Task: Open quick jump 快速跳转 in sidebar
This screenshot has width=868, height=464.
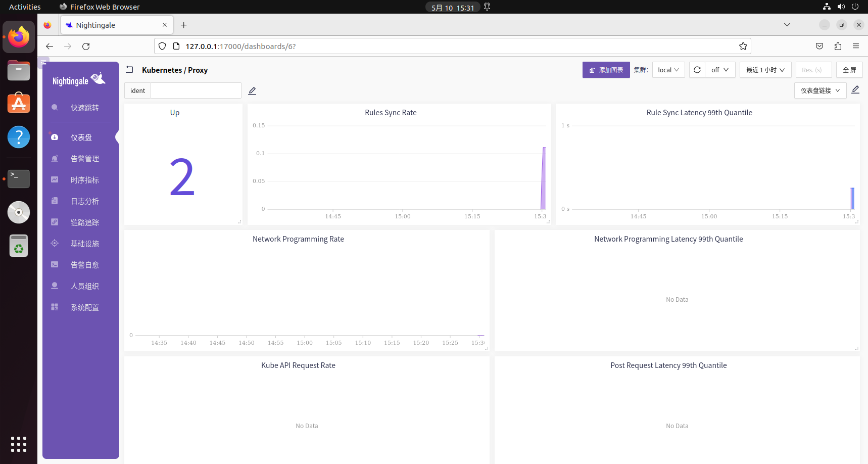Action: (85, 108)
